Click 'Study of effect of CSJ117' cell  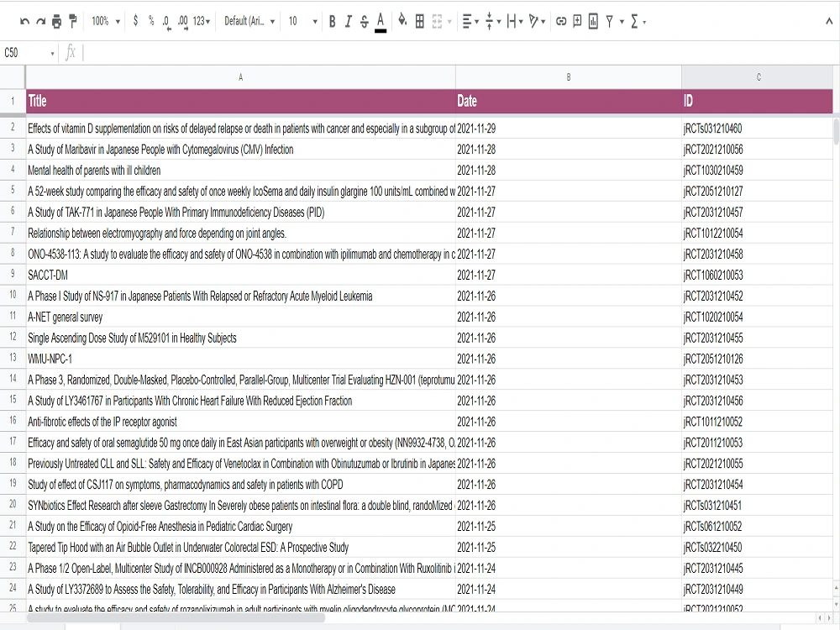(240, 485)
